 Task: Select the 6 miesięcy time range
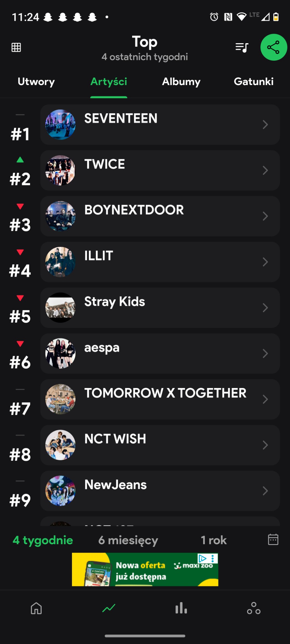(x=128, y=540)
